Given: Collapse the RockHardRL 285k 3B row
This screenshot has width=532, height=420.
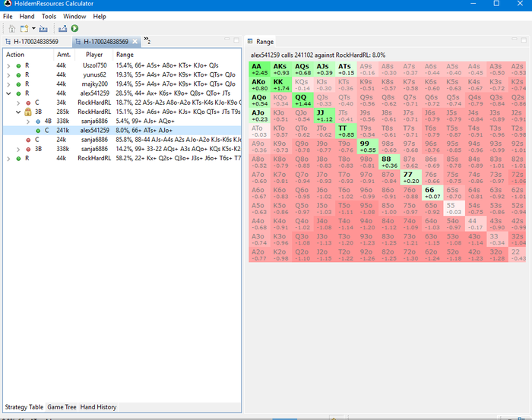Looking at the screenshot, I should pos(19,112).
